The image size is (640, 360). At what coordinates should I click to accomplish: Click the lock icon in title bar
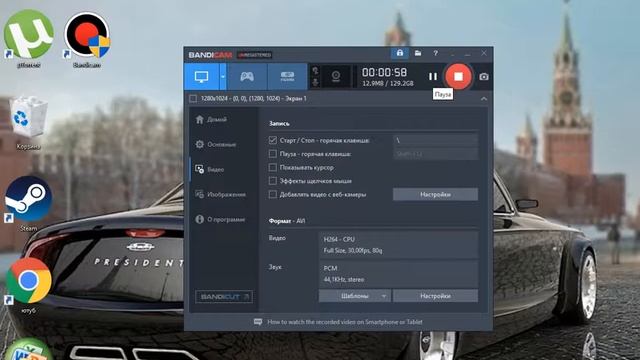click(400, 53)
